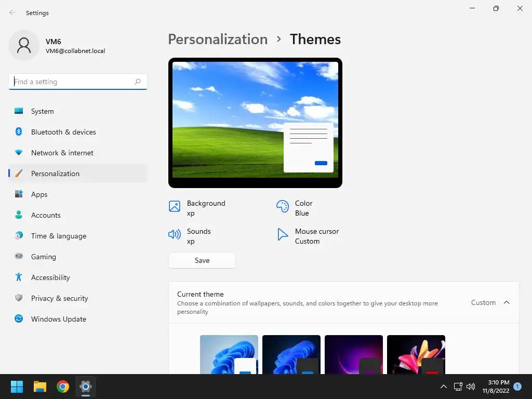Click the Color palette icon

click(282, 206)
